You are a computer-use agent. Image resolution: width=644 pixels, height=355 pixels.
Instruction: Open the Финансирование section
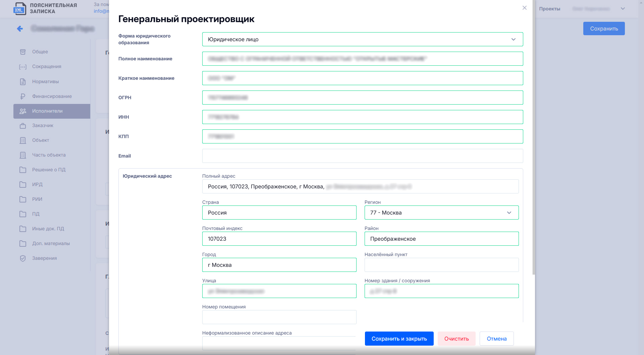tap(52, 97)
